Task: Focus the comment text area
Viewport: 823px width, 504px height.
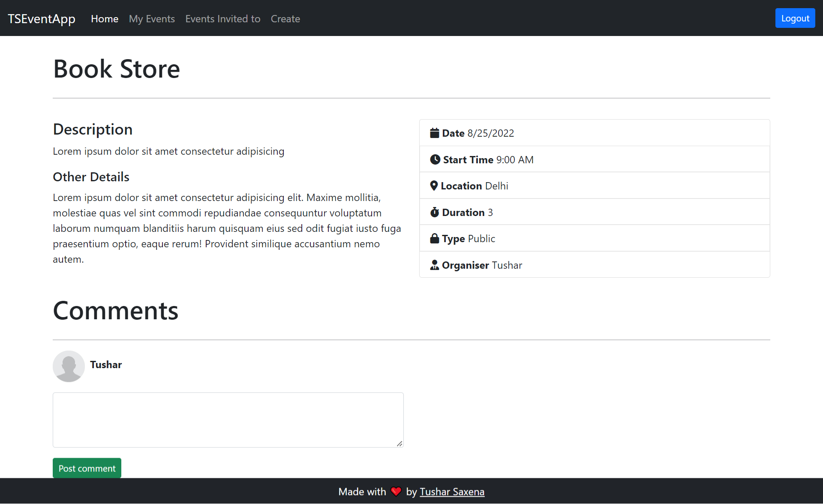Action: [228, 420]
